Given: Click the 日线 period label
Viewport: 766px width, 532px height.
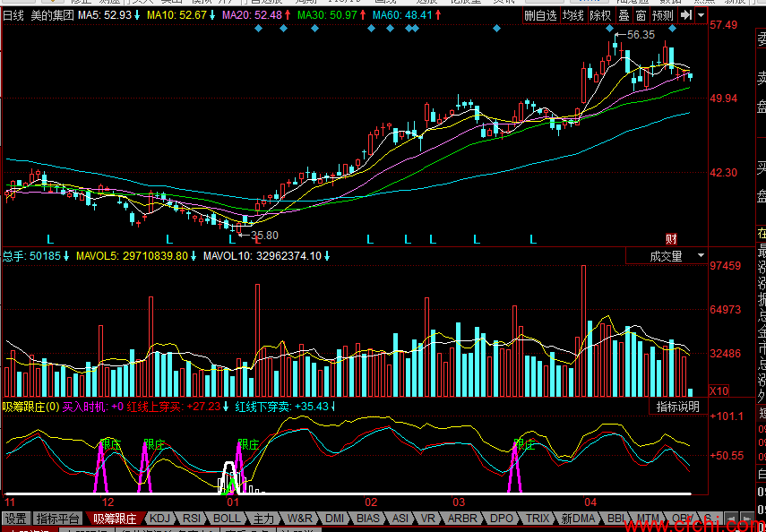Looking at the screenshot, I should pos(13,15).
